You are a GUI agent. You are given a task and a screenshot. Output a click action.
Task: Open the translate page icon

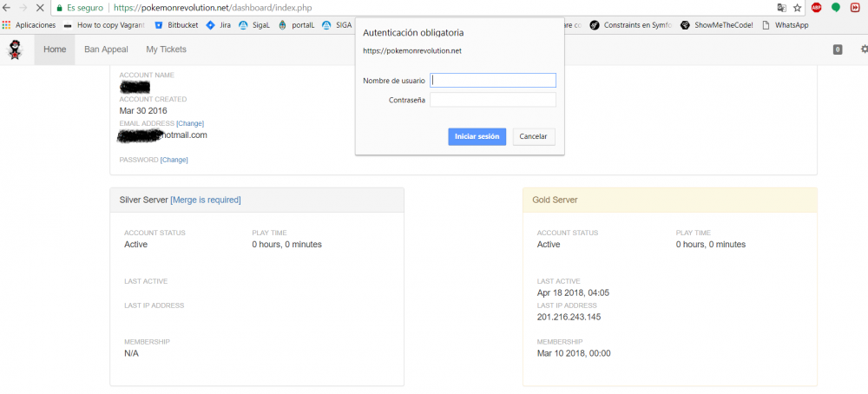tap(781, 8)
